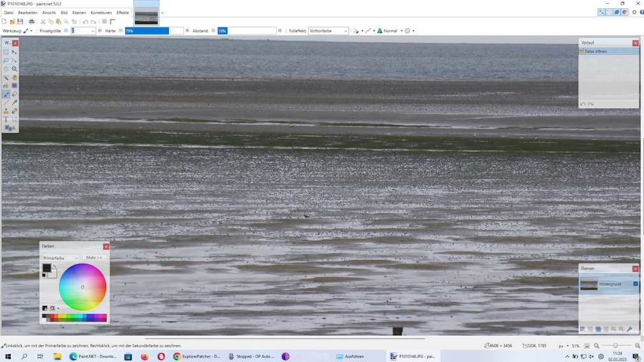Click the Mehr >> button
This screenshot has height=362, width=644.
94,257
